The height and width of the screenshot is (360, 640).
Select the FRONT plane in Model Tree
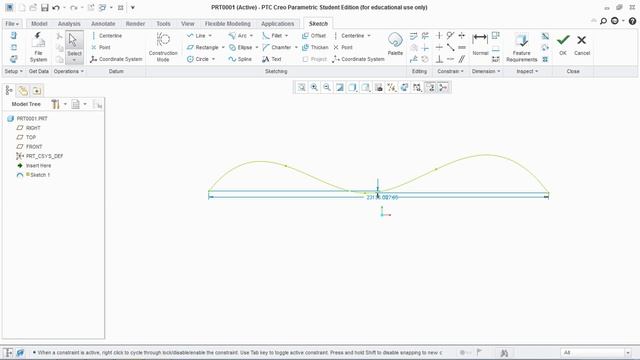(29, 147)
